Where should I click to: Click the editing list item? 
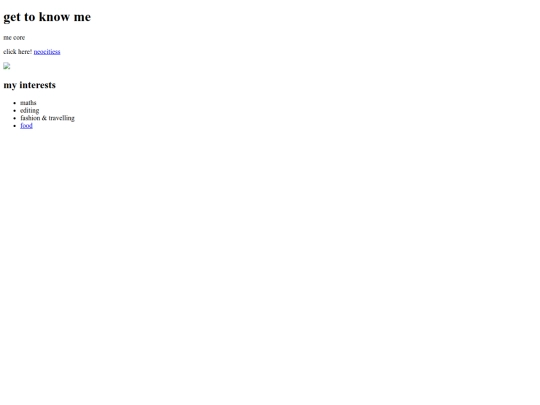30,111
